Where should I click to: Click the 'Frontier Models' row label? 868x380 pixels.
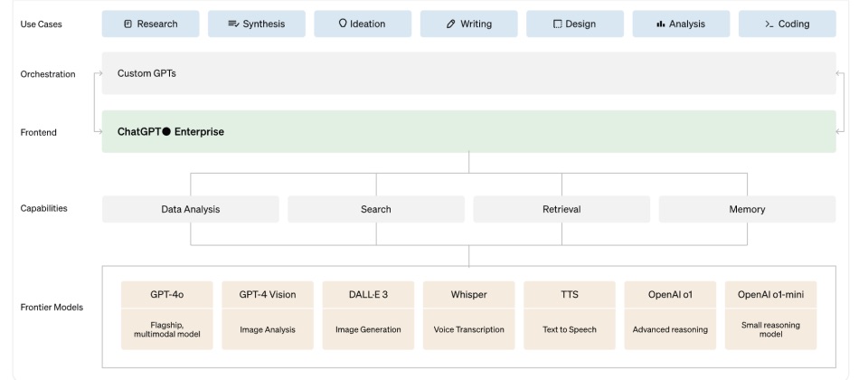pyautogui.click(x=52, y=307)
